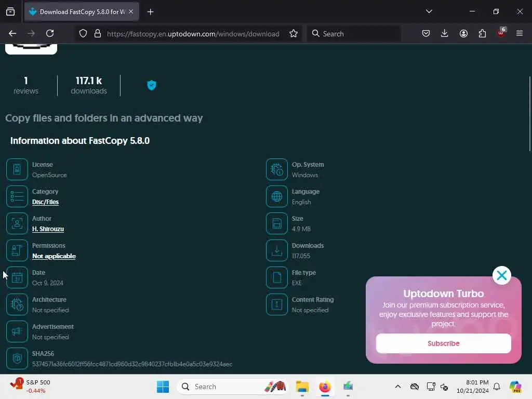This screenshot has width=532, height=399.
Task: Open the Firefox hamburger application menu
Action: click(520, 33)
